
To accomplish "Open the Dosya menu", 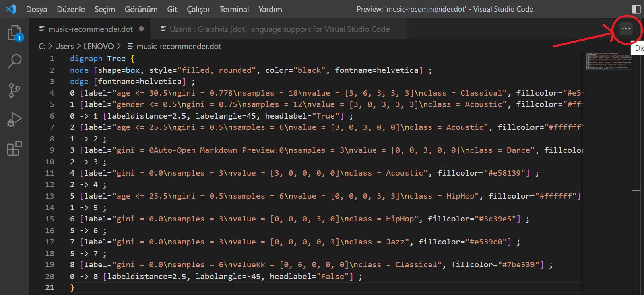I will tap(37, 9).
